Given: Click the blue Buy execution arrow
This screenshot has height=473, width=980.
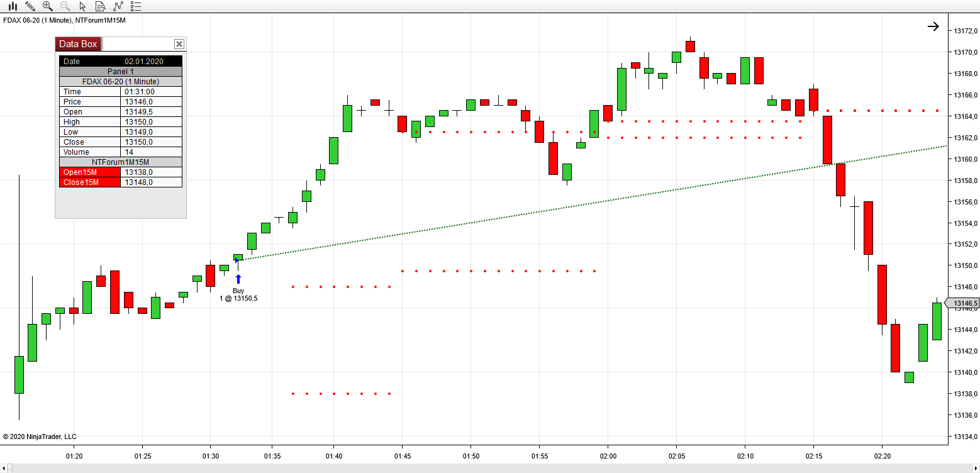Looking at the screenshot, I should click(238, 279).
